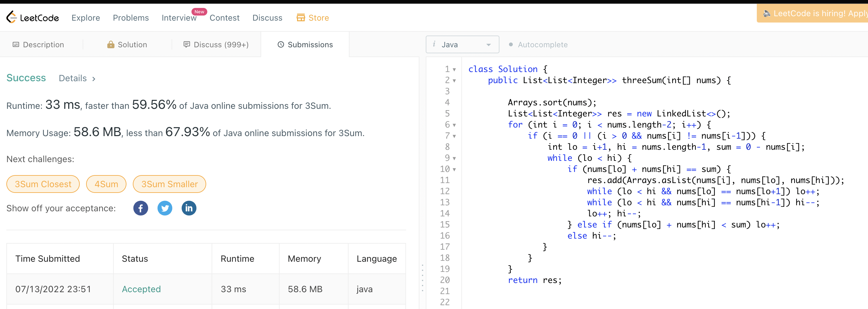Share acceptance on LinkedIn
The image size is (868, 309).
(189, 208)
